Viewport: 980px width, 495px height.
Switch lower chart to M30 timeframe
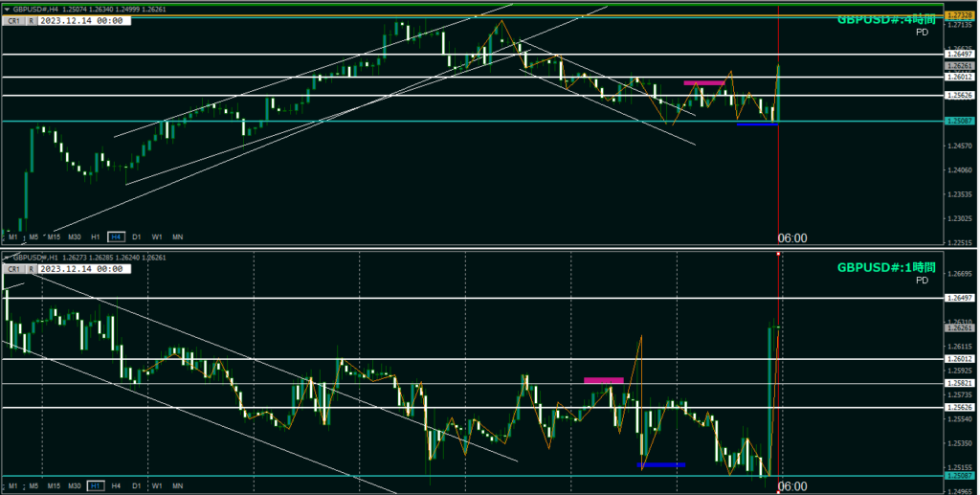point(75,485)
